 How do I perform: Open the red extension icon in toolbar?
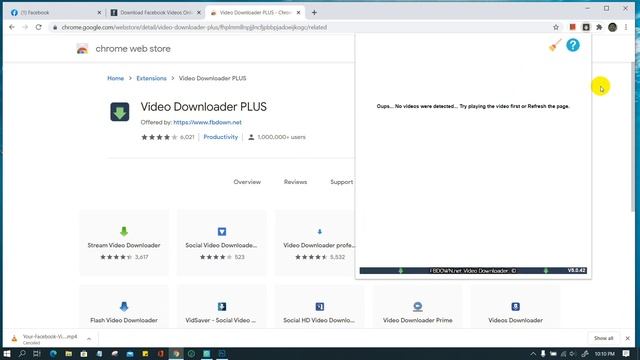573,27
